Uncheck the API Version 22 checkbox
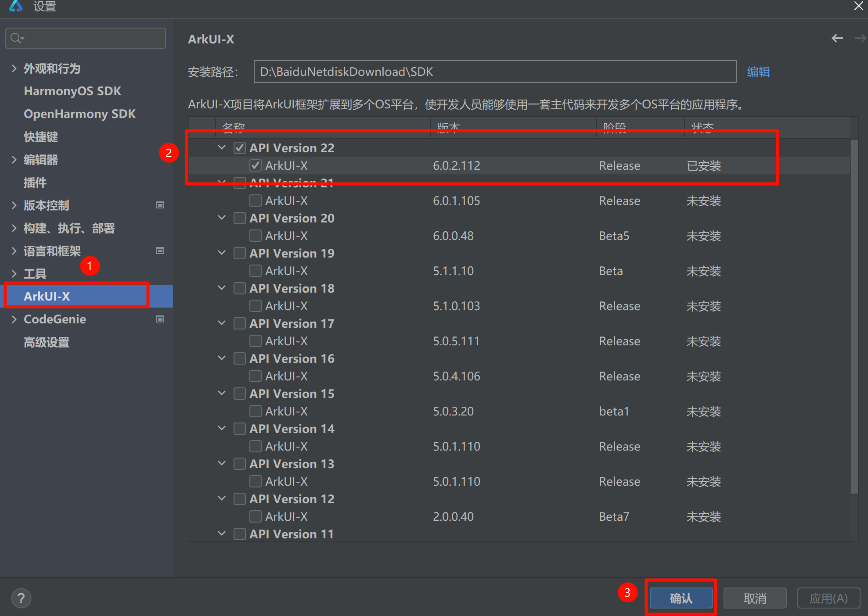 tap(239, 148)
